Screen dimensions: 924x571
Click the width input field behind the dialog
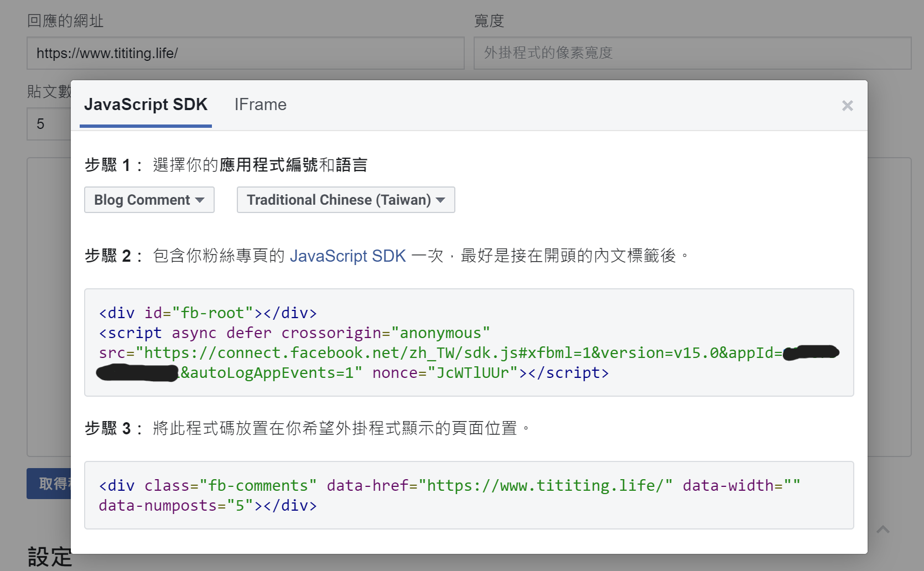pyautogui.click(x=692, y=53)
